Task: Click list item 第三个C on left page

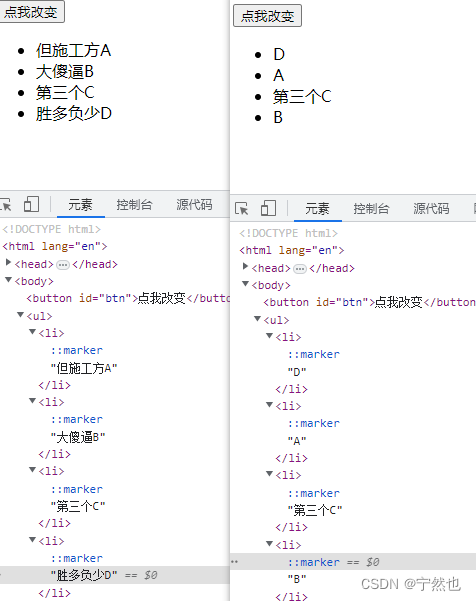Action: pyautogui.click(x=65, y=92)
